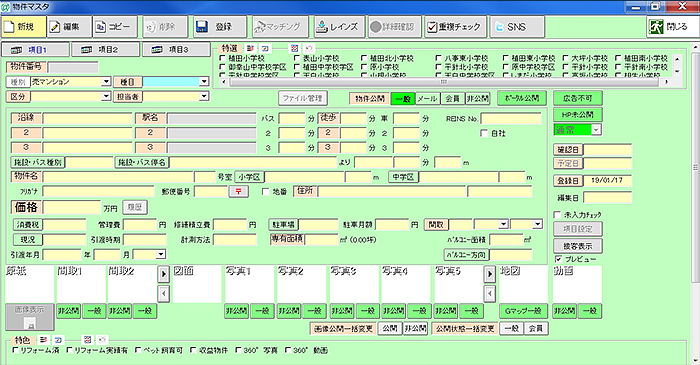Click the horizontal scrollbar in 特選 list

444,82
